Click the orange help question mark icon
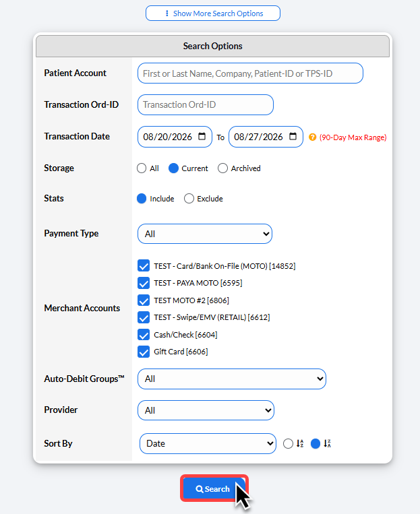420x514 pixels. 312,137
